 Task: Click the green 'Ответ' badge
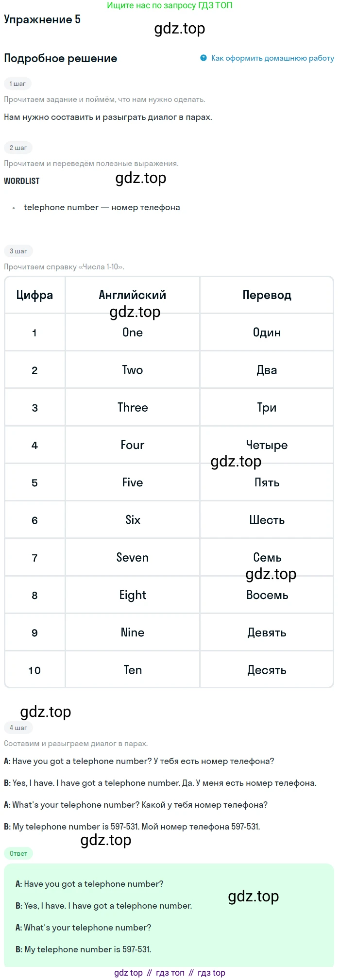pyautogui.click(x=18, y=853)
